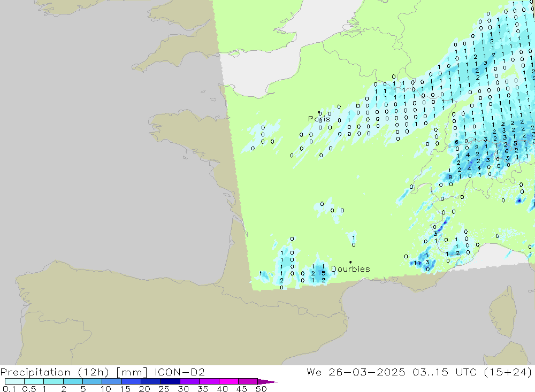Viewport: 535px width, 392px height.
Task: Pick the 1–2 mm legend swatch
Action: [53, 381]
